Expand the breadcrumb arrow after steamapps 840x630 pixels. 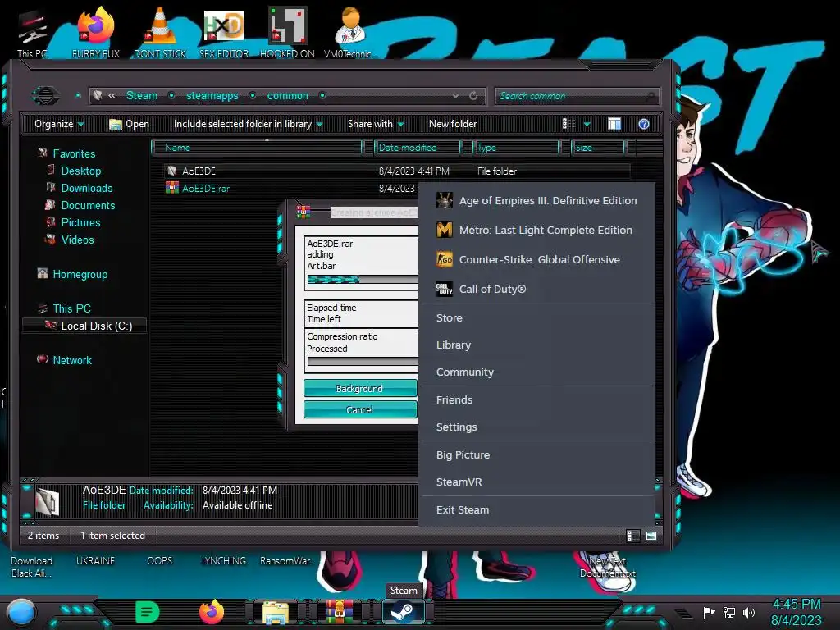tap(253, 95)
